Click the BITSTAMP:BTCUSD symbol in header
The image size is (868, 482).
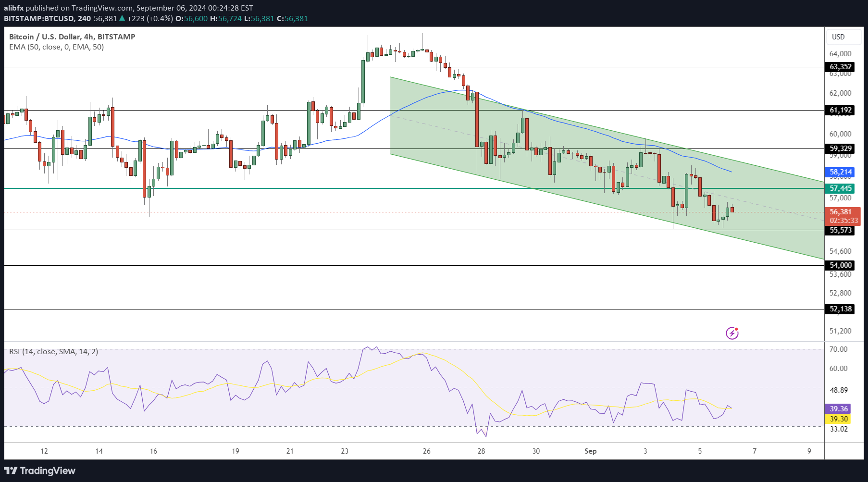click(x=39, y=19)
